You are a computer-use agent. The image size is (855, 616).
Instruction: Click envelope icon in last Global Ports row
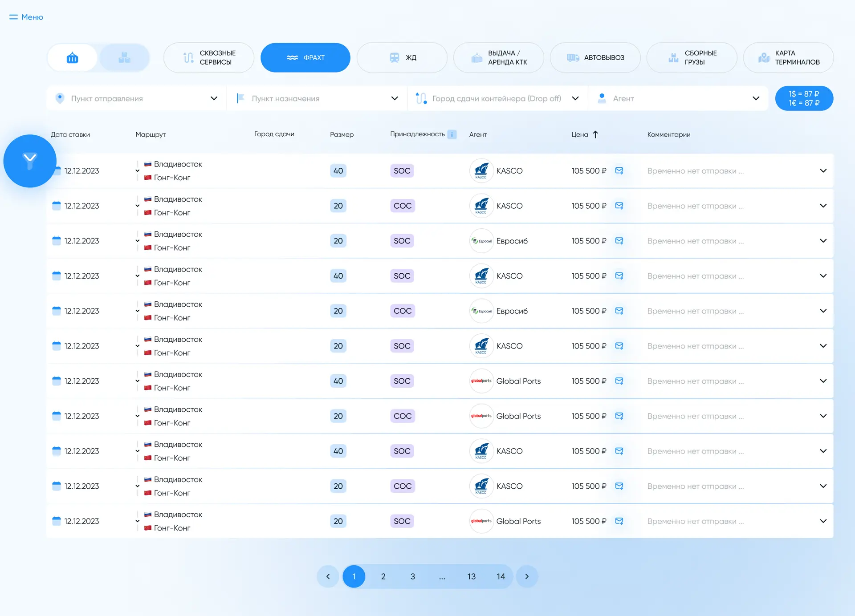(619, 521)
